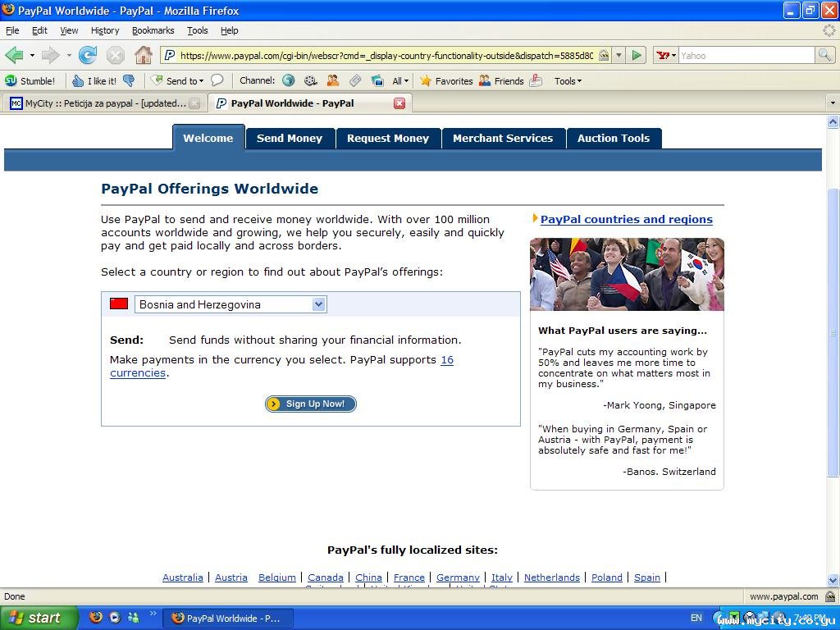Expand StumbleUpon Tools dropdown
This screenshot has width=840, height=630.
click(x=568, y=80)
